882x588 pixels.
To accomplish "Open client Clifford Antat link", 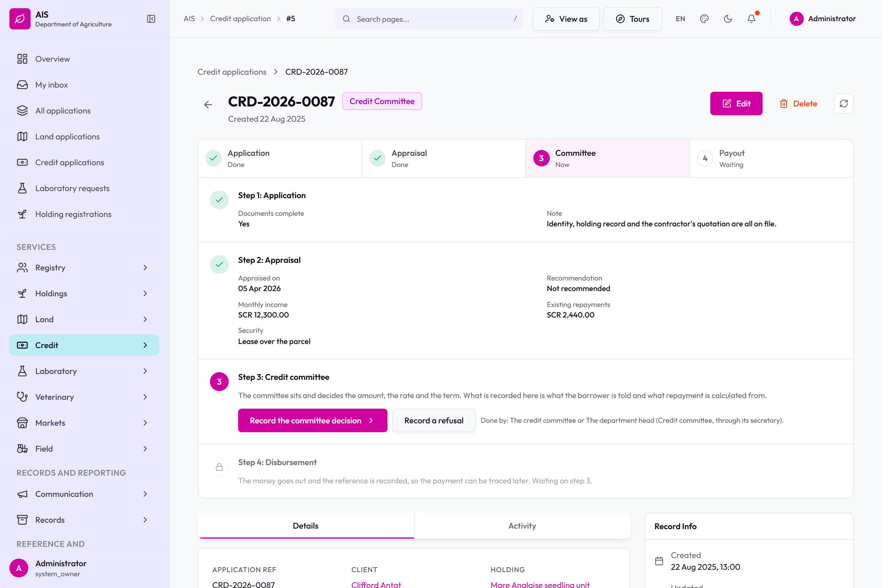I will tap(376, 584).
